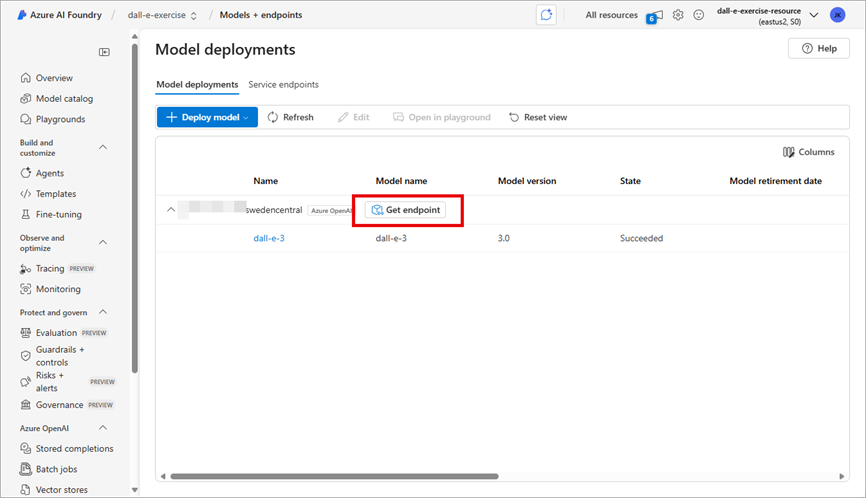Click Edit toolbar button
This screenshot has height=498, width=866.
(353, 117)
